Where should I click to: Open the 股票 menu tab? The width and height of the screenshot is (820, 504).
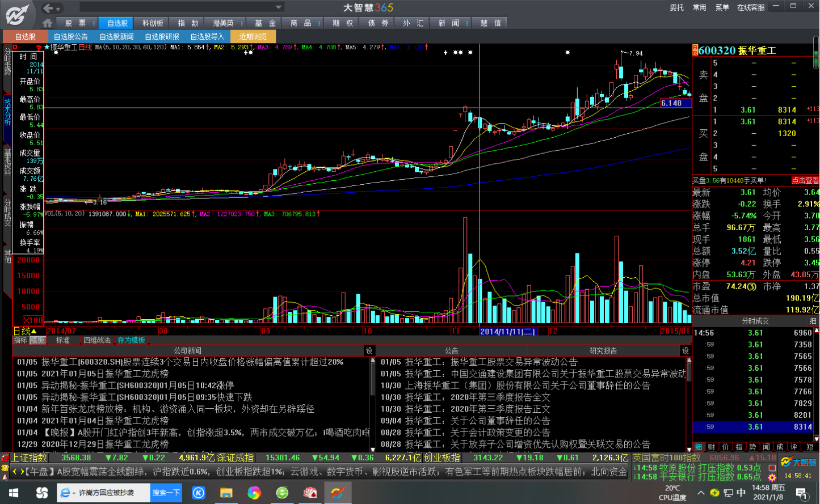75,23
